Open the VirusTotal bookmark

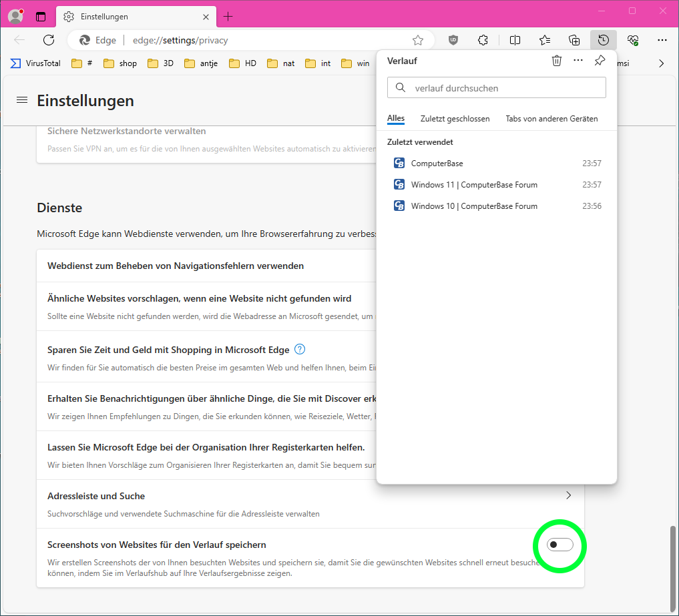35,63
